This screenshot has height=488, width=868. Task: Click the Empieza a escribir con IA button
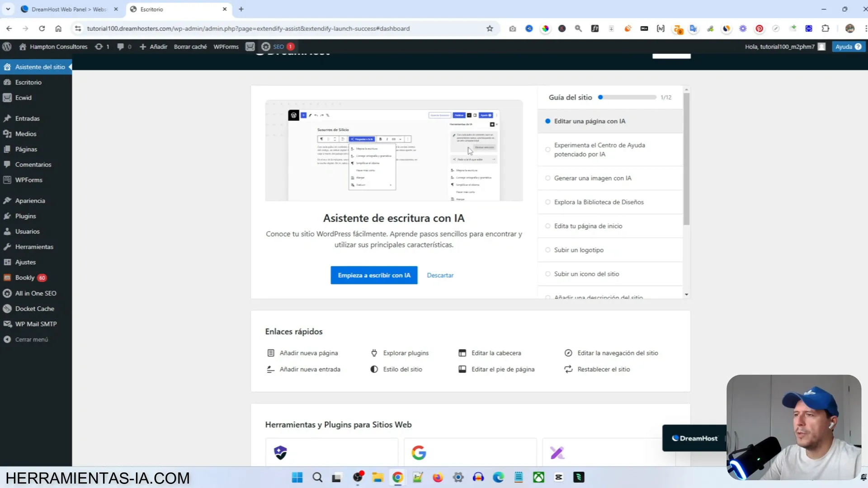(x=374, y=275)
